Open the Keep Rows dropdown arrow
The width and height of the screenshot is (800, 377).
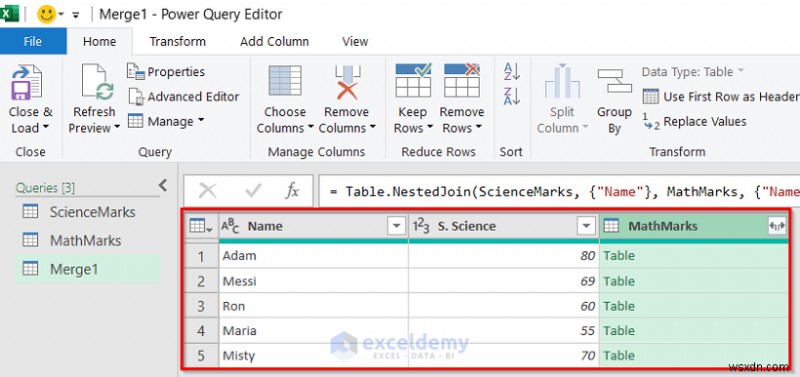click(x=430, y=127)
